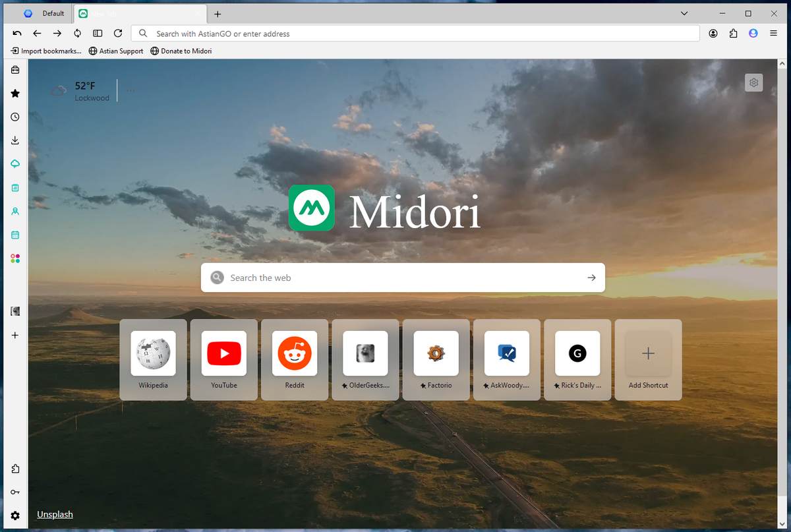This screenshot has height=532, width=791.
Task: Open the hamburger application menu
Action: click(773, 34)
